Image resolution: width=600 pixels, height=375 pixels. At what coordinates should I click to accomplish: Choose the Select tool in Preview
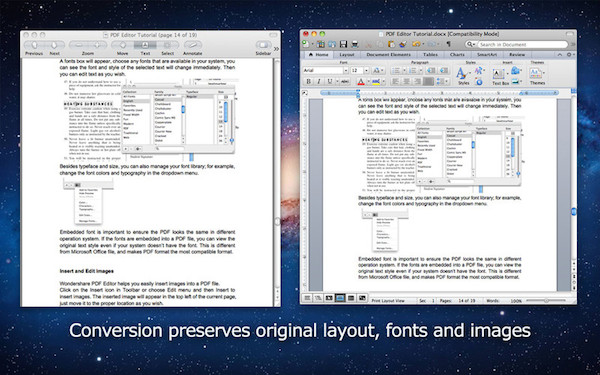click(x=168, y=45)
